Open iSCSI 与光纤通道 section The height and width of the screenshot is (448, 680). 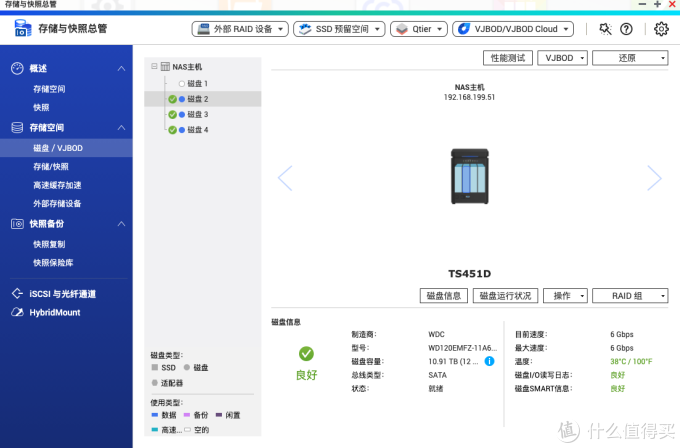click(x=62, y=294)
